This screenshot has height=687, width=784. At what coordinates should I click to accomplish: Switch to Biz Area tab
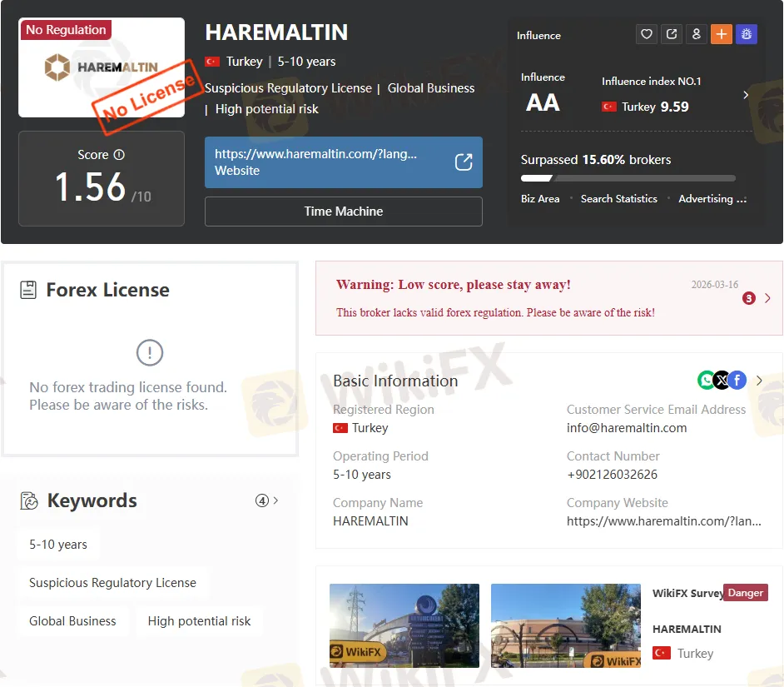point(540,199)
